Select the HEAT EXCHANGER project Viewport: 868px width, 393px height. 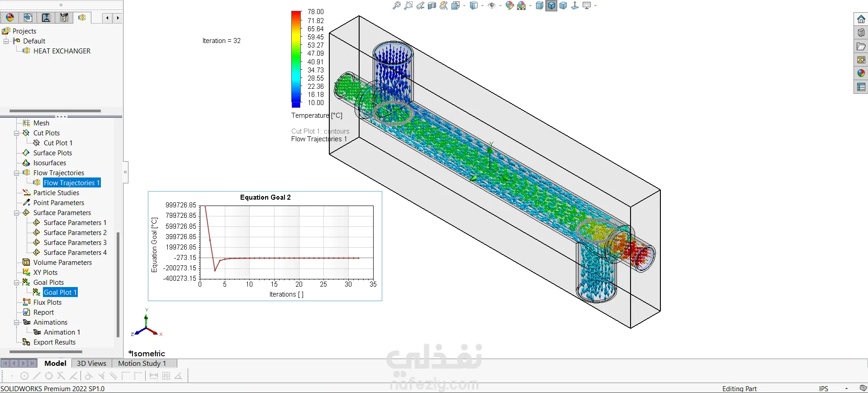62,51
